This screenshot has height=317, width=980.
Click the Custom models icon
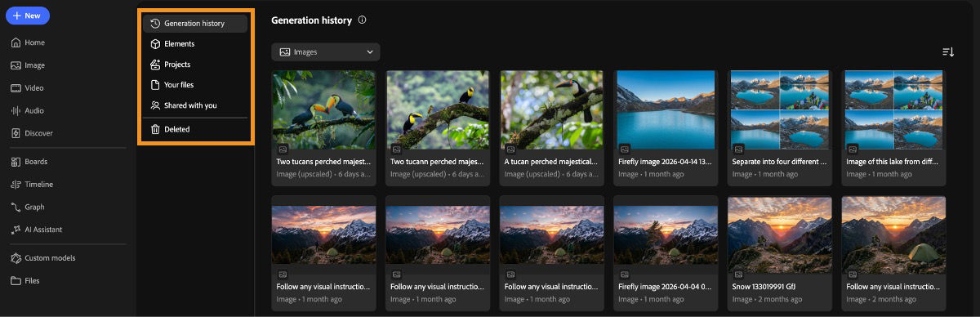(x=16, y=258)
